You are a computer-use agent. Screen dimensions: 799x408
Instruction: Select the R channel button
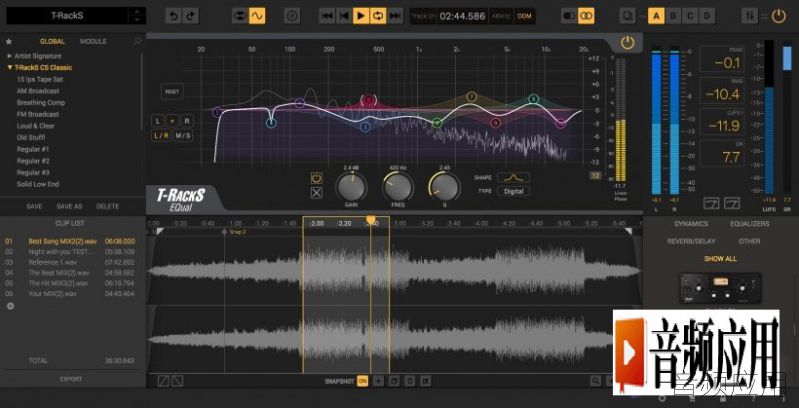(187, 121)
